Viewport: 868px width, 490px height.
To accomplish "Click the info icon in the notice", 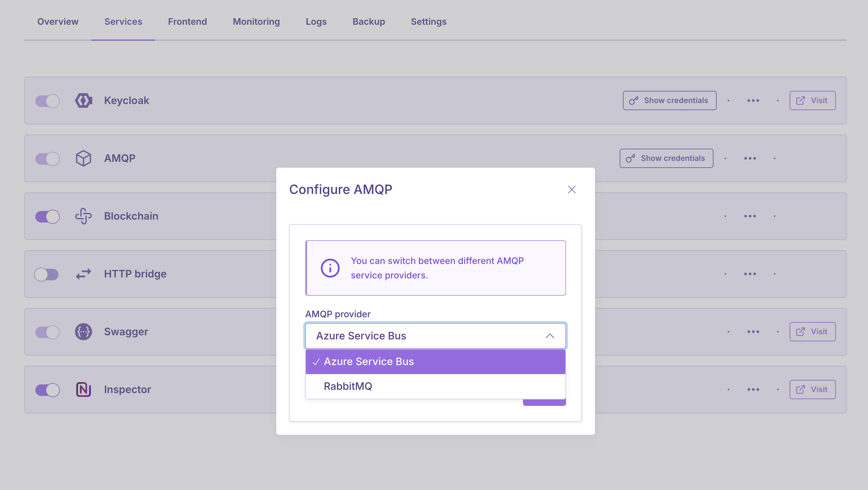I will pyautogui.click(x=330, y=268).
